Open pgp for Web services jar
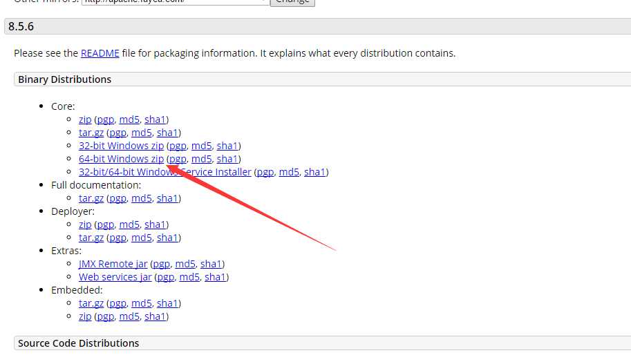This screenshot has width=631, height=364. coord(166,277)
